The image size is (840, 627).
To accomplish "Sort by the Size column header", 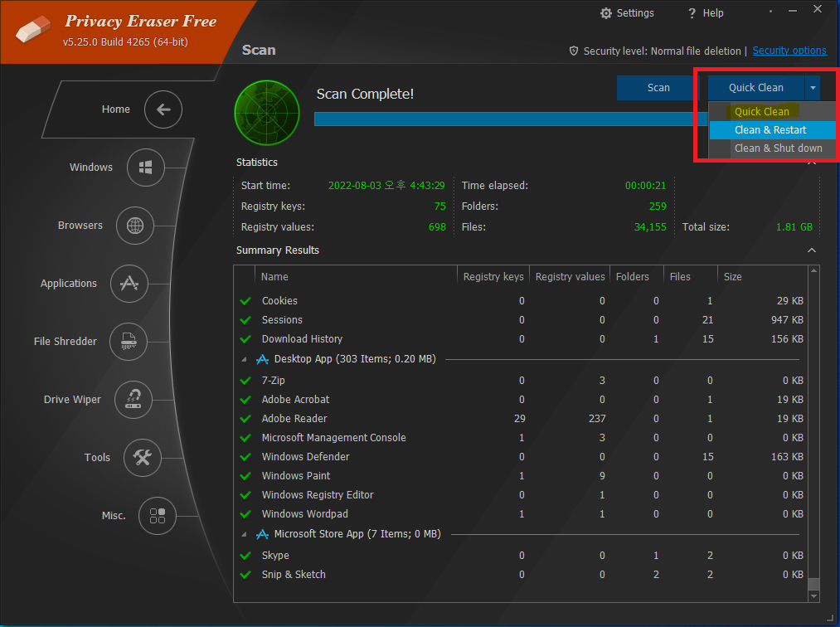I will click(762, 277).
